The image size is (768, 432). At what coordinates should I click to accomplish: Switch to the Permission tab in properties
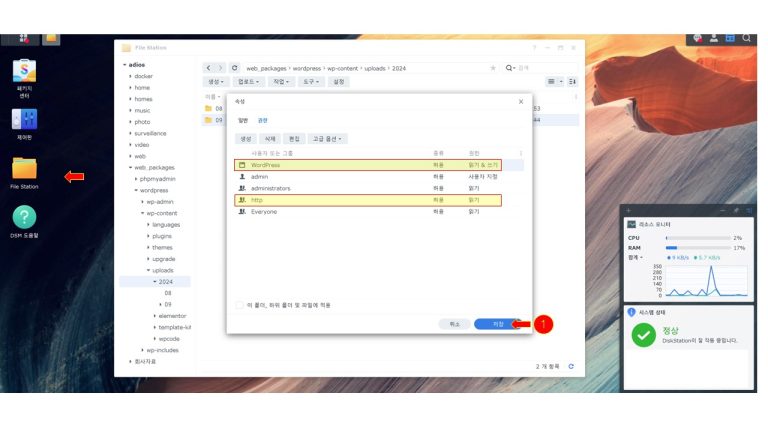(263, 120)
